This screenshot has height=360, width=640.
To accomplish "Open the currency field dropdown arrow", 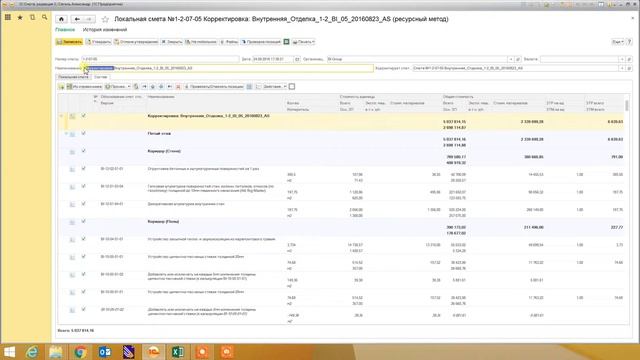I will pyautogui.click(x=622, y=59).
